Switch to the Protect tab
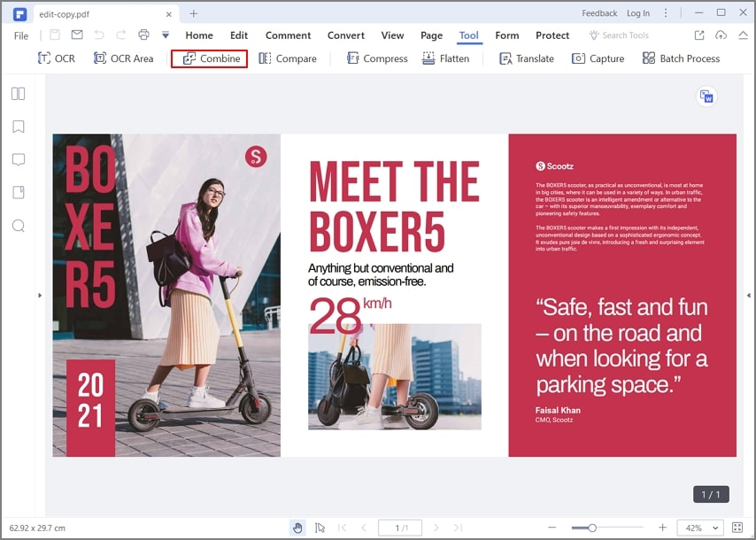 (552, 35)
